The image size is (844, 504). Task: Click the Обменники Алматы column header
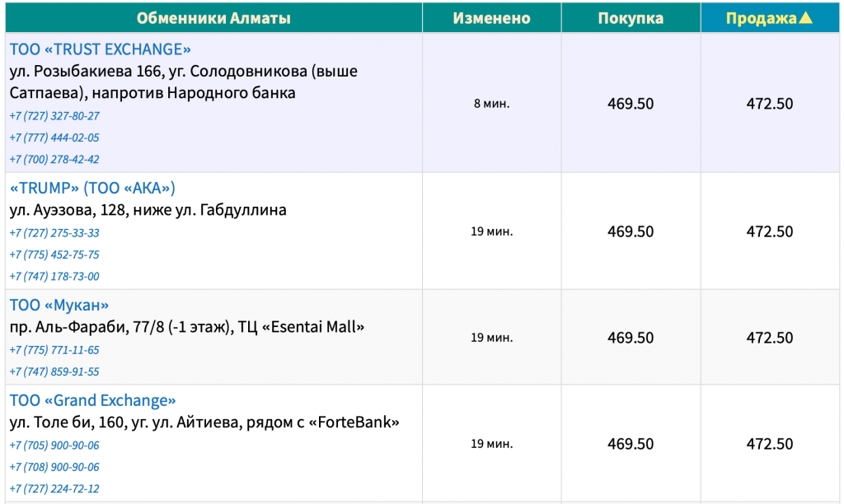tap(213, 18)
